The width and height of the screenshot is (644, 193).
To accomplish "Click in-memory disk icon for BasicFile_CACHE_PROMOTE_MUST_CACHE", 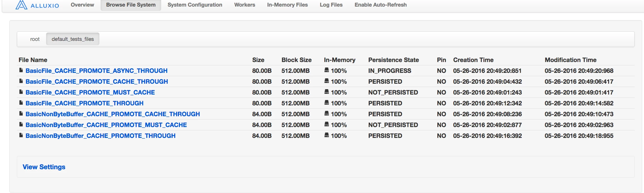I will (x=327, y=92).
